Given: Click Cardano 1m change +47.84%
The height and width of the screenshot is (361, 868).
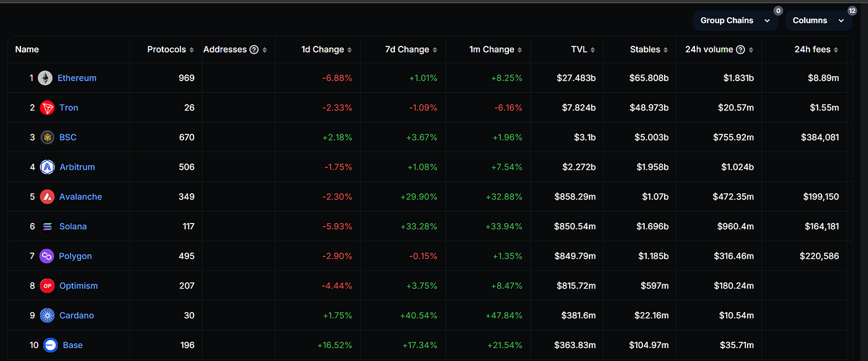Looking at the screenshot, I should tap(504, 316).
